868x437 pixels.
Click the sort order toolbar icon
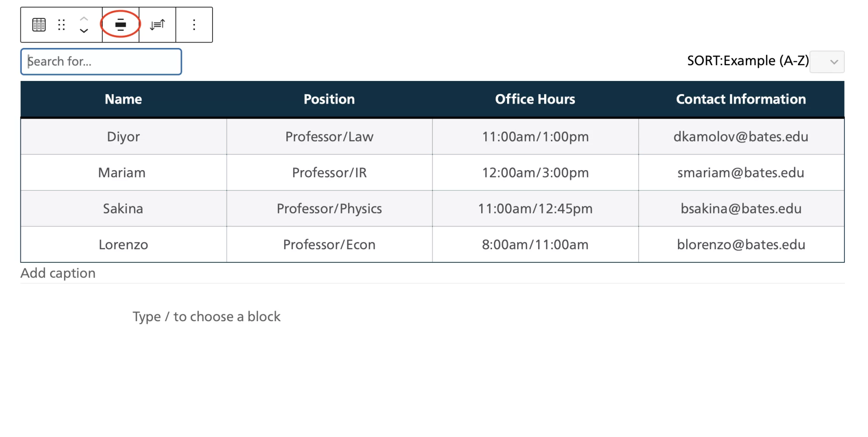tap(157, 25)
